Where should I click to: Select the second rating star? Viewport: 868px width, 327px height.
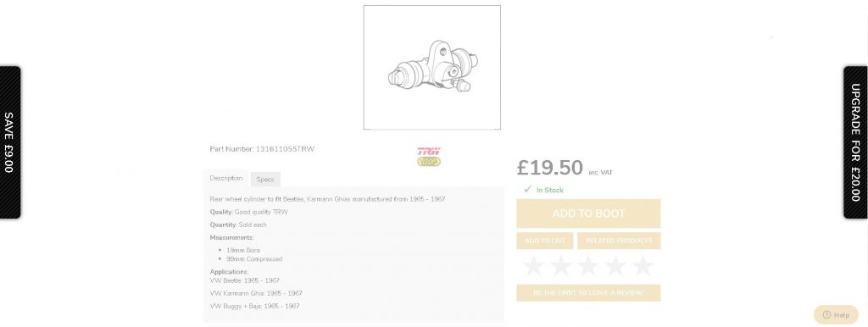[x=561, y=266]
